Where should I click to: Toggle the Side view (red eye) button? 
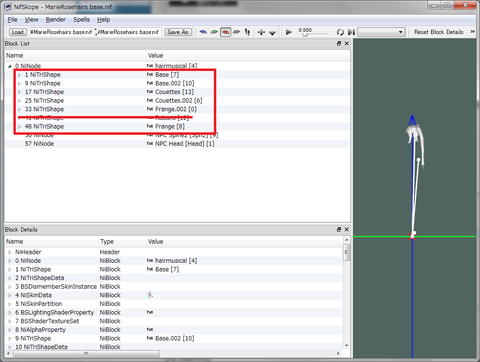click(x=226, y=32)
